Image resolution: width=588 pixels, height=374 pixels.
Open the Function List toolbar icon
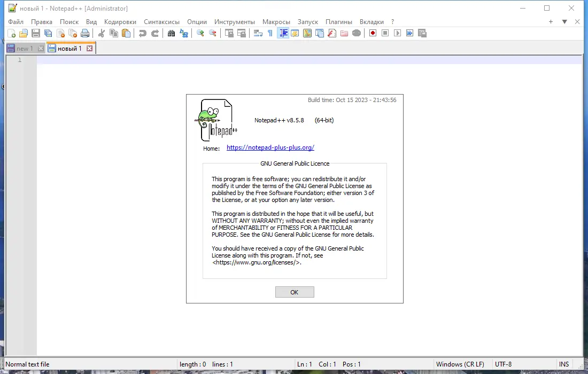pyautogui.click(x=332, y=33)
